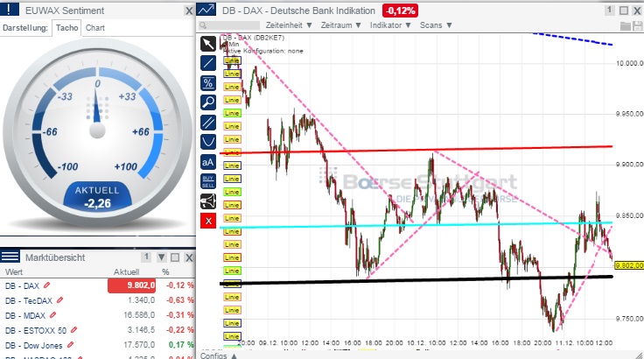Open the DB - DAX row
Viewport: 644px width, 359px height.
tap(97, 285)
